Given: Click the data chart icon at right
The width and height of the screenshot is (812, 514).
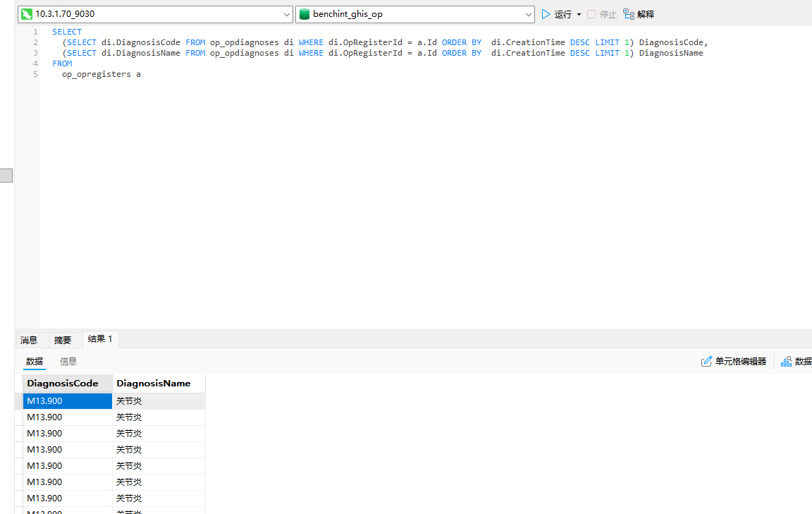Looking at the screenshot, I should [x=786, y=361].
